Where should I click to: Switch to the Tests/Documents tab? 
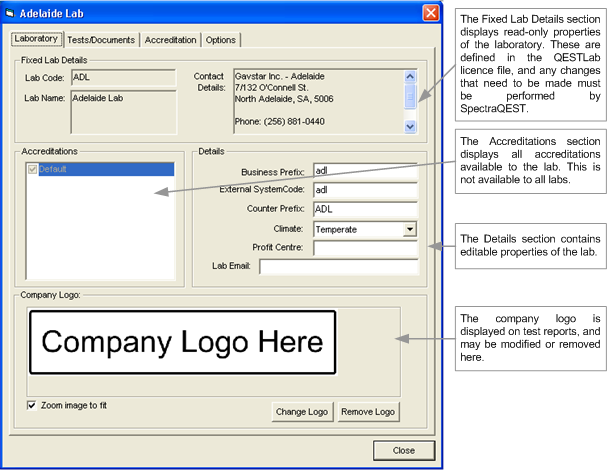101,40
